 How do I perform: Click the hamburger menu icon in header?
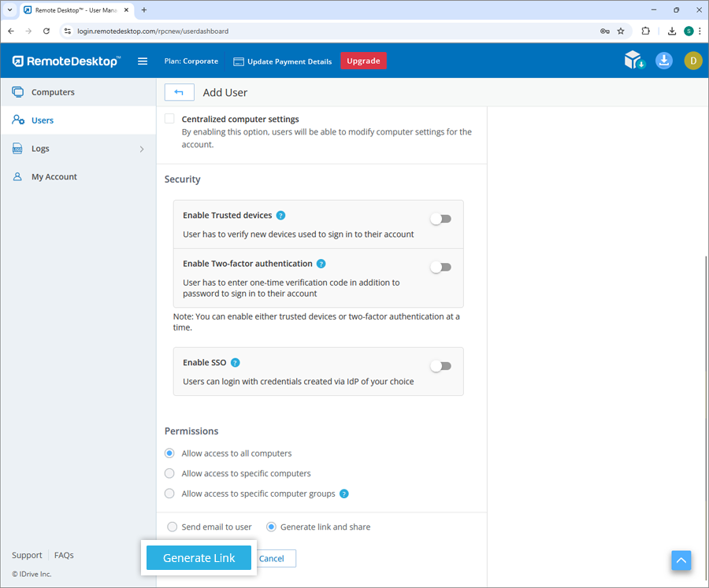coord(143,61)
